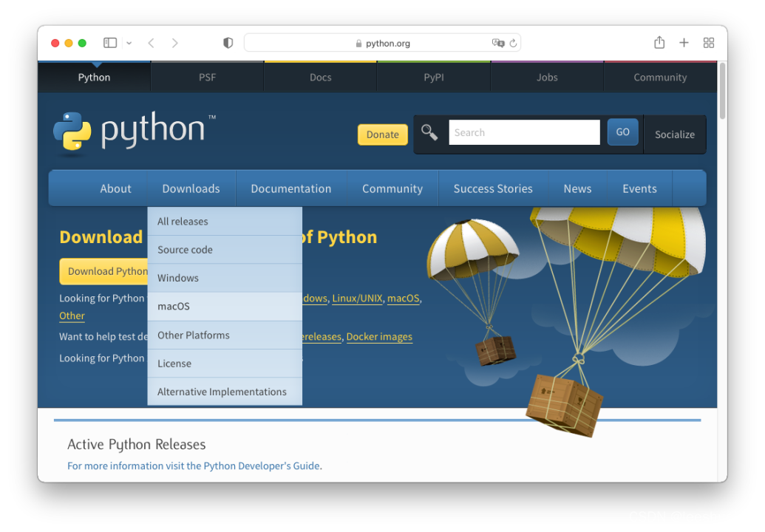
Task: Click the yellow minimize window button
Action: tap(69, 43)
